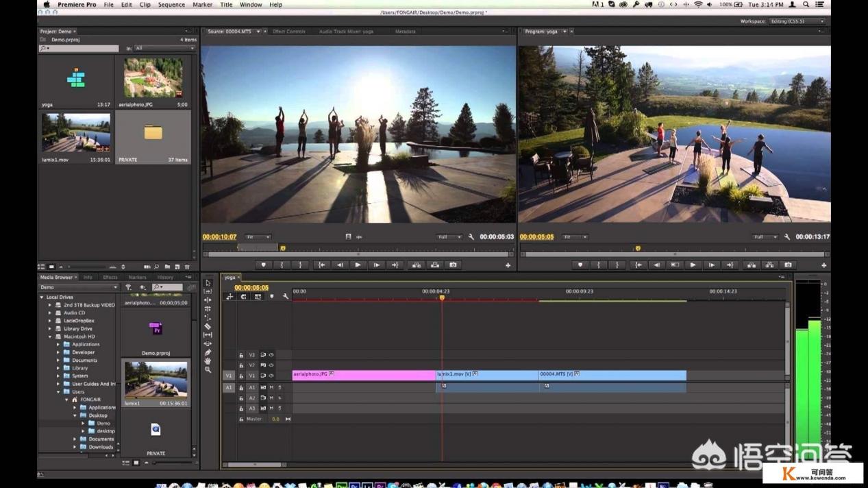Mute audio track A1
Image resolution: width=868 pixels, height=488 pixels.
pos(271,387)
